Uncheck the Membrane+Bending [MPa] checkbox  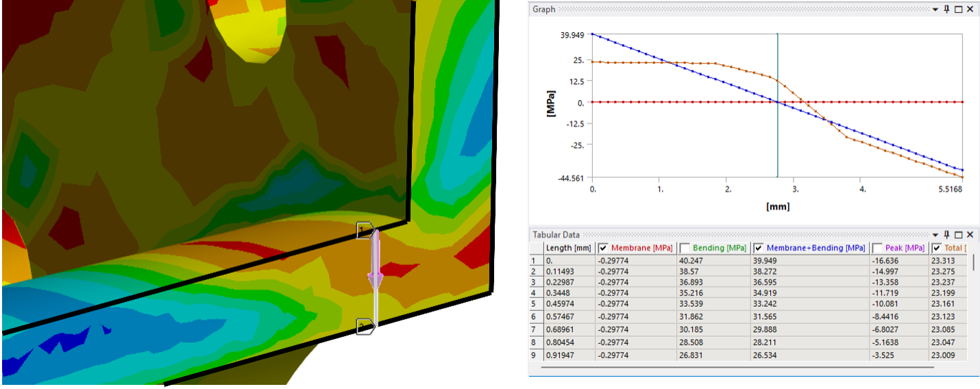[758, 248]
